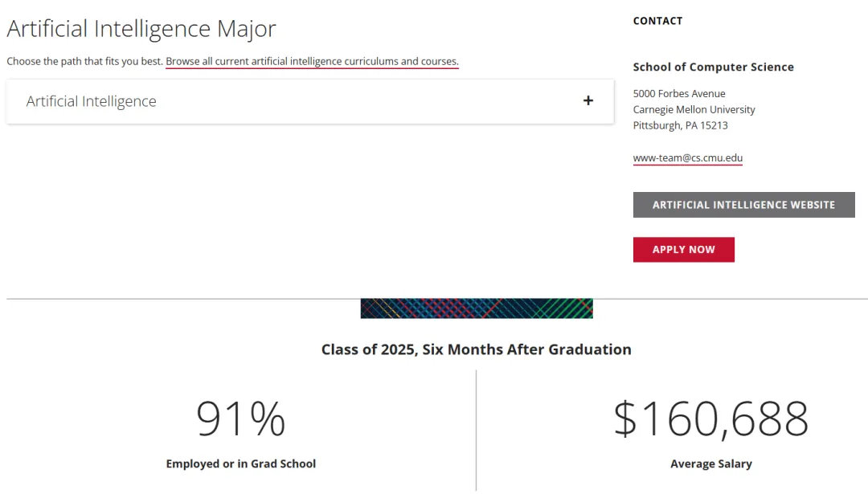Open the Browse all current artificial intelligence curriculums link

pos(312,61)
